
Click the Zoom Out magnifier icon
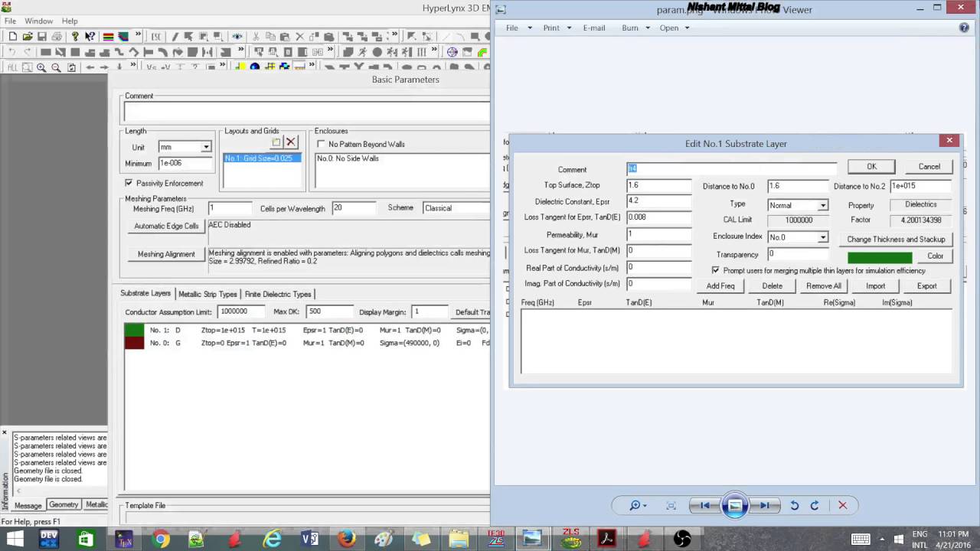point(56,67)
